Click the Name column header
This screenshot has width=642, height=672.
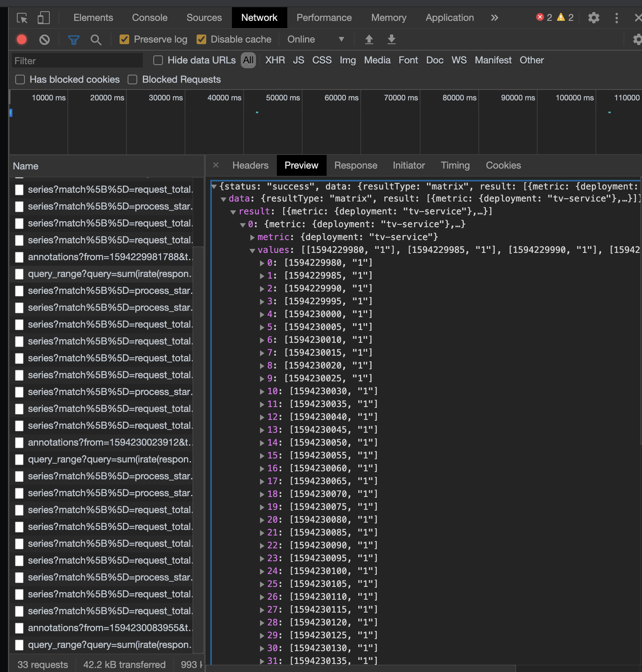pos(107,166)
